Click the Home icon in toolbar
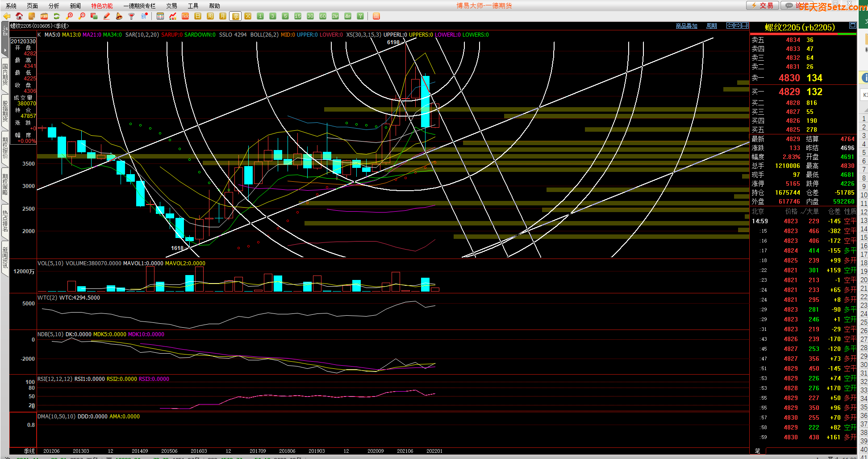Viewport: 868px width, 459px height. click(19, 16)
